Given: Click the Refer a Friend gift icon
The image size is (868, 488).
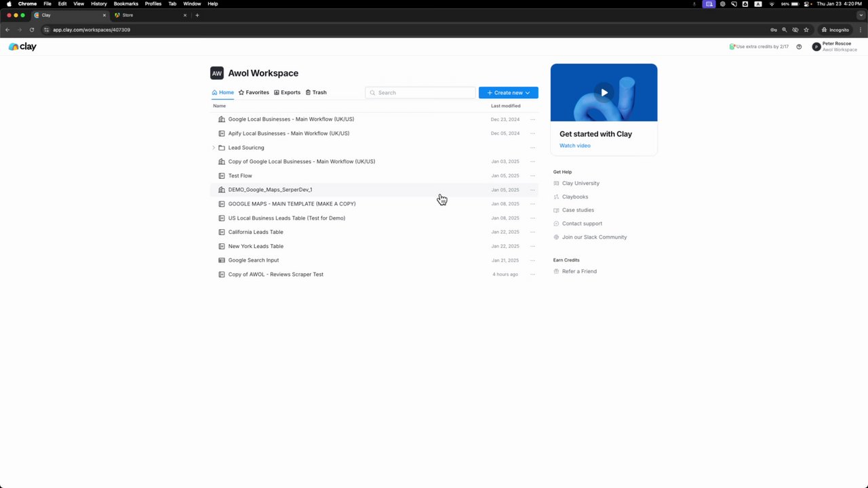Looking at the screenshot, I should pyautogui.click(x=556, y=271).
